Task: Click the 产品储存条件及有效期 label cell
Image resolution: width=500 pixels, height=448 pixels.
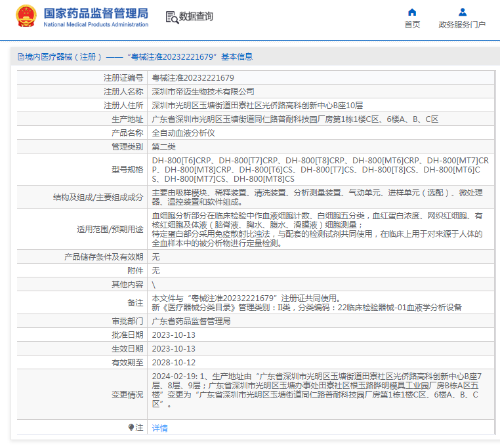Action: click(x=82, y=256)
